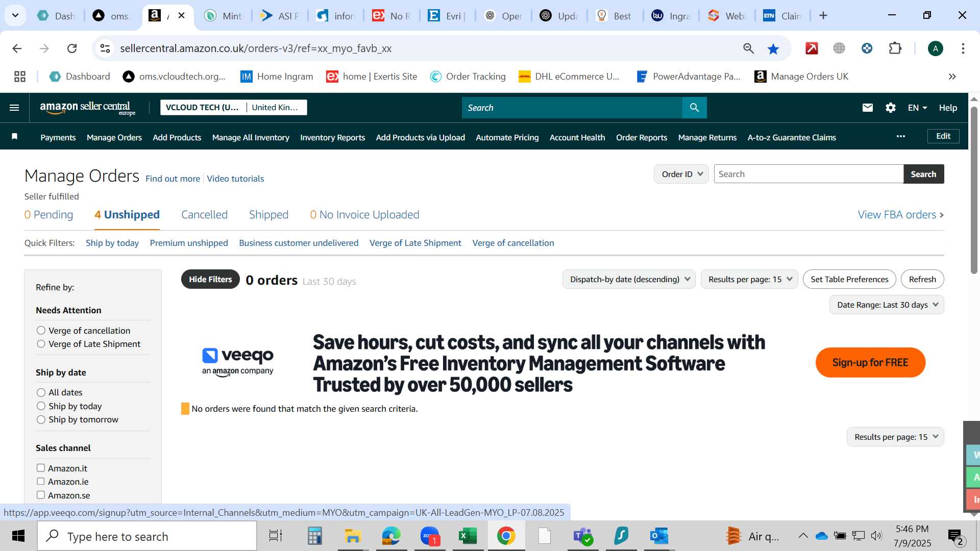
Task: Open the mail messages icon
Action: coord(868,108)
